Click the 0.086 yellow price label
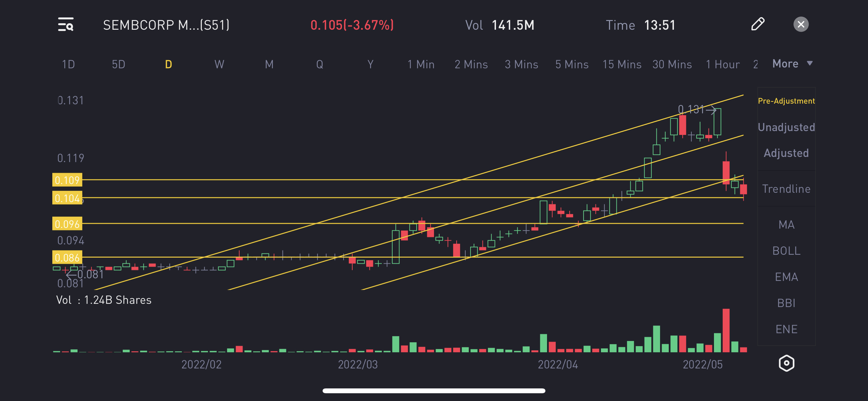 pyautogui.click(x=67, y=257)
